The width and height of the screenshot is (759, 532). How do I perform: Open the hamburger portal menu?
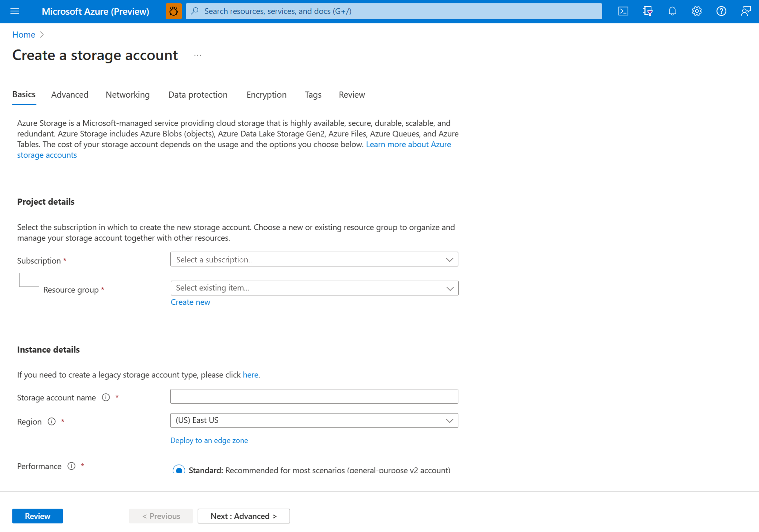point(15,11)
